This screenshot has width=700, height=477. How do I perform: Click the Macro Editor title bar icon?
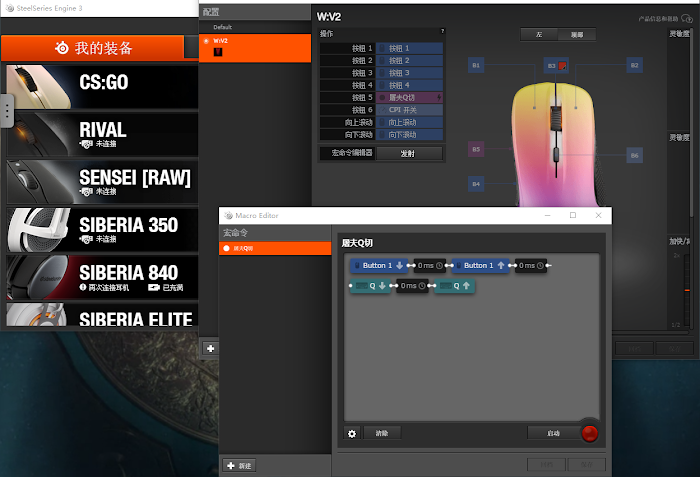coord(229,216)
